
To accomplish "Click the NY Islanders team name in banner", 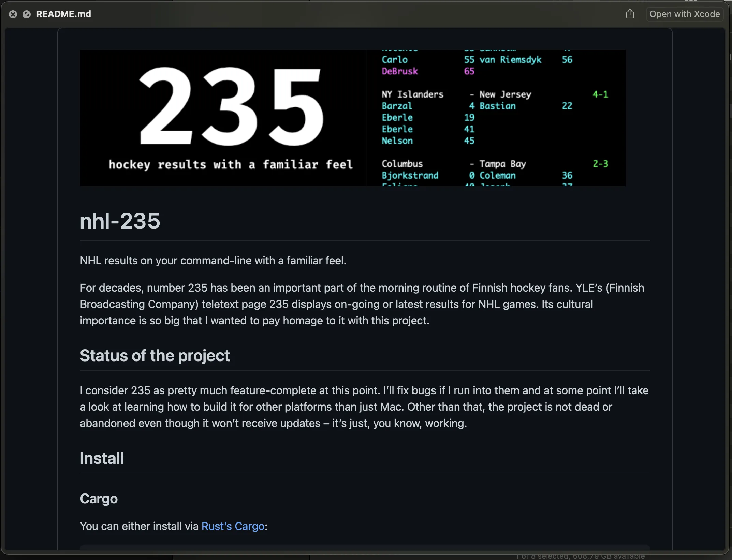I will pos(412,94).
